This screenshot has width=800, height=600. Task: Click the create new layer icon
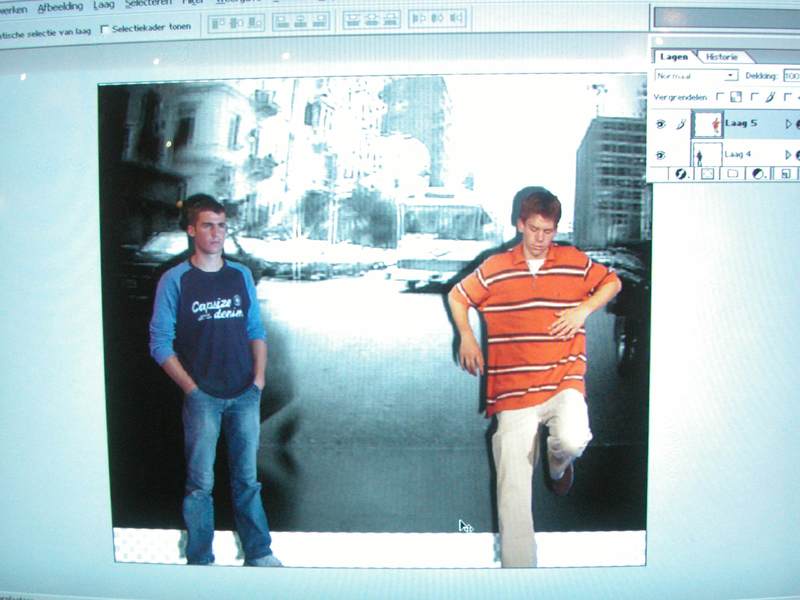click(785, 173)
